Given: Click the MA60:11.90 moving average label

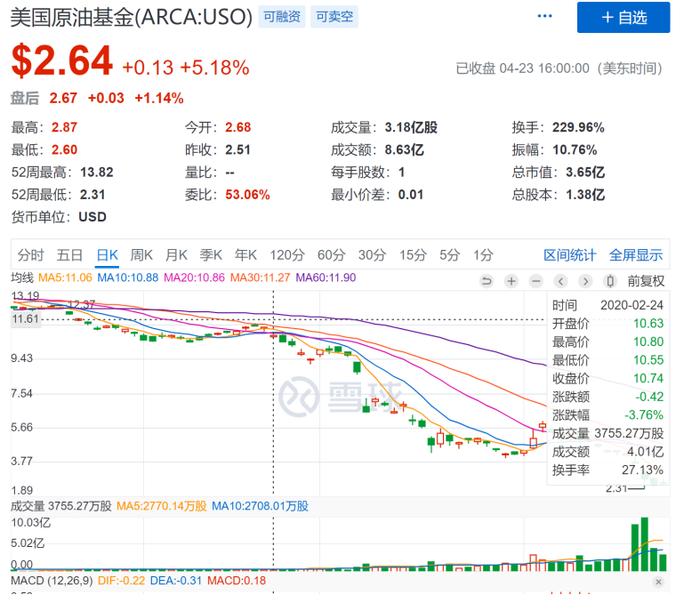Looking at the screenshot, I should (x=326, y=277).
